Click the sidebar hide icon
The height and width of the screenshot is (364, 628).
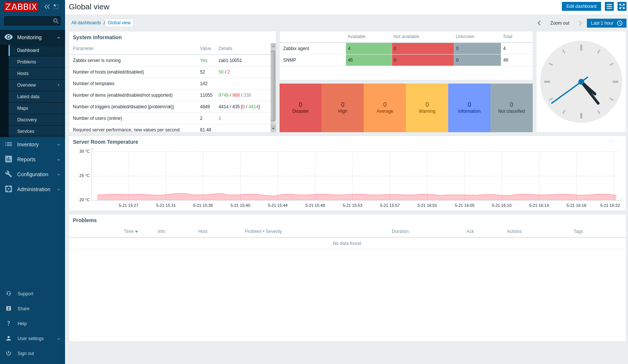pos(56,7)
